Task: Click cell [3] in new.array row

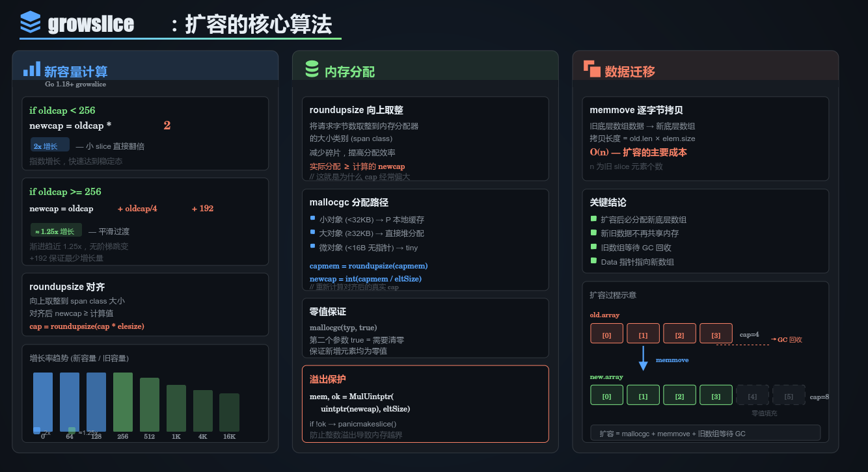Action: tap(716, 395)
